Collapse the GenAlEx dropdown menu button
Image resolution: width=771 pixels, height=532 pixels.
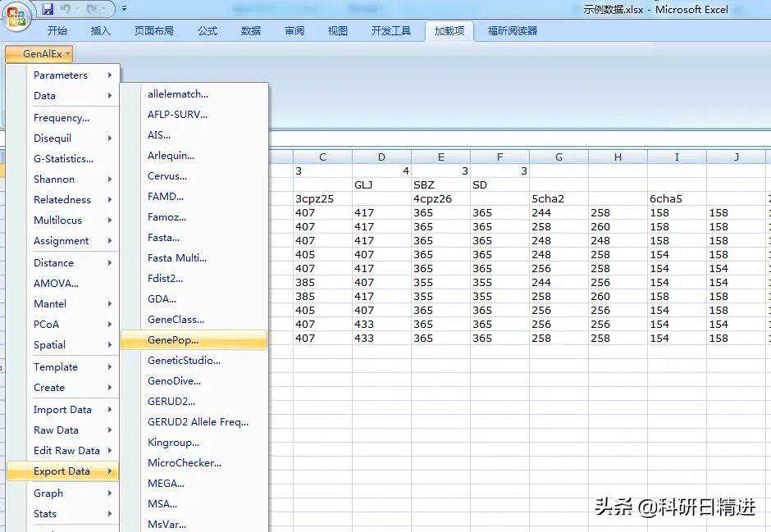click(39, 54)
